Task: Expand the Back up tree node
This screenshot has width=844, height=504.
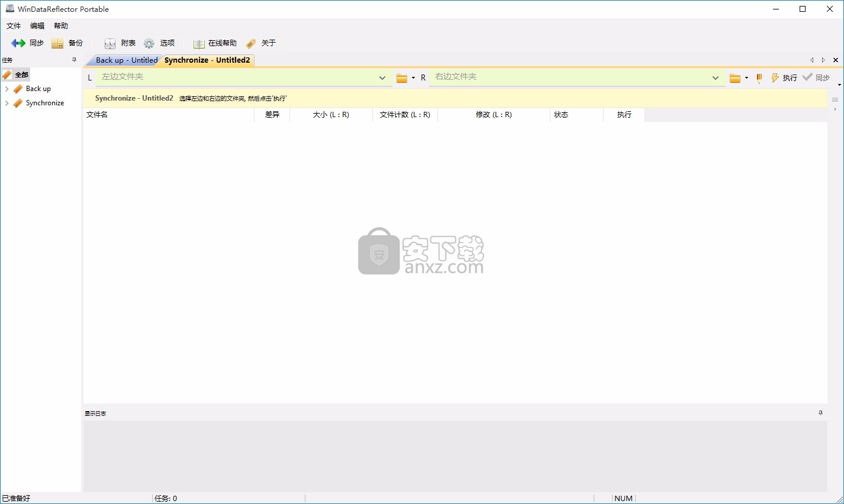Action: coord(7,89)
